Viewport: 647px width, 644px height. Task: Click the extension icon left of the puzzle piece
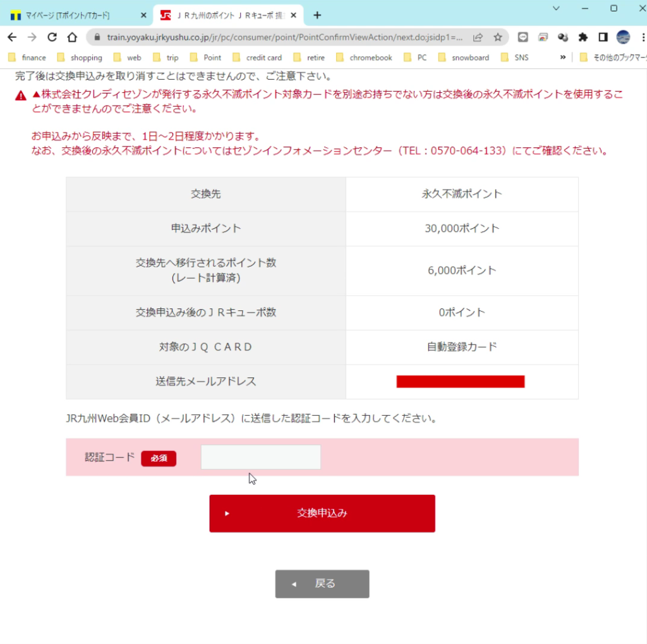(563, 37)
